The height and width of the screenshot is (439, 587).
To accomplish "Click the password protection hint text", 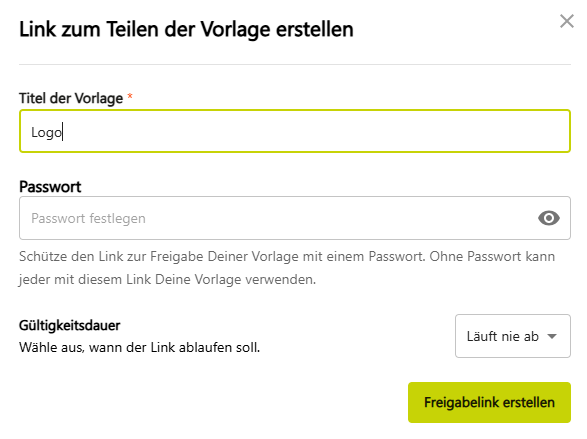I will (x=287, y=268).
